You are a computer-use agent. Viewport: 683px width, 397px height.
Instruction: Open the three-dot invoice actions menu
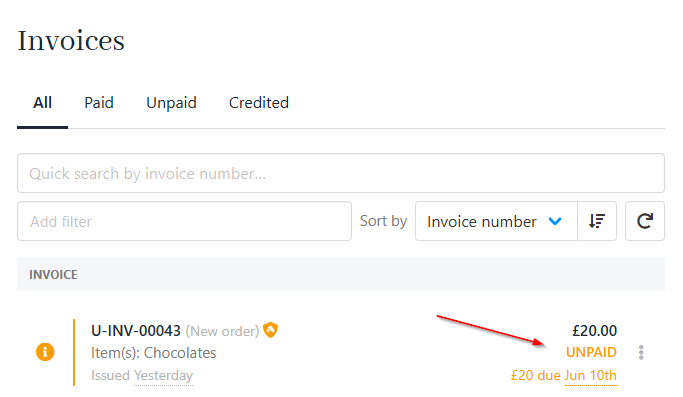coord(641,353)
